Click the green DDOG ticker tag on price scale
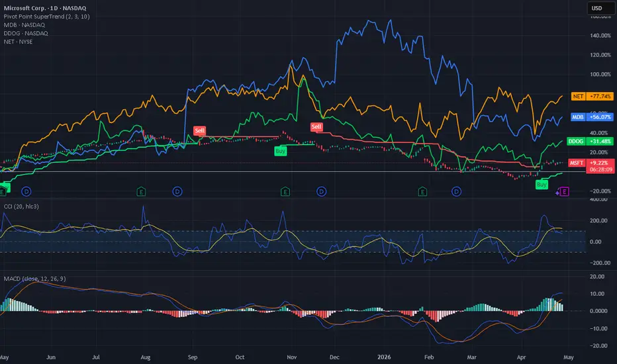This screenshot has width=617, height=364. click(576, 141)
